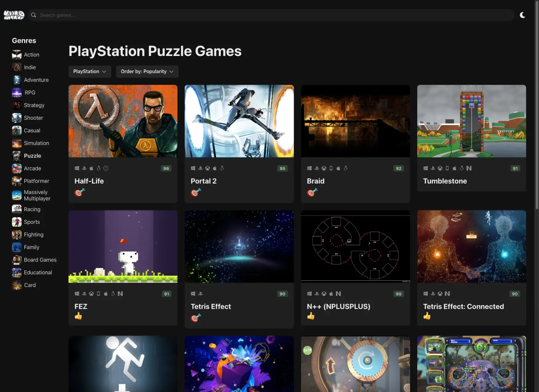Image resolution: width=539 pixels, height=392 pixels.
Task: Open the Order by: Popularity dropdown
Action: 147,71
